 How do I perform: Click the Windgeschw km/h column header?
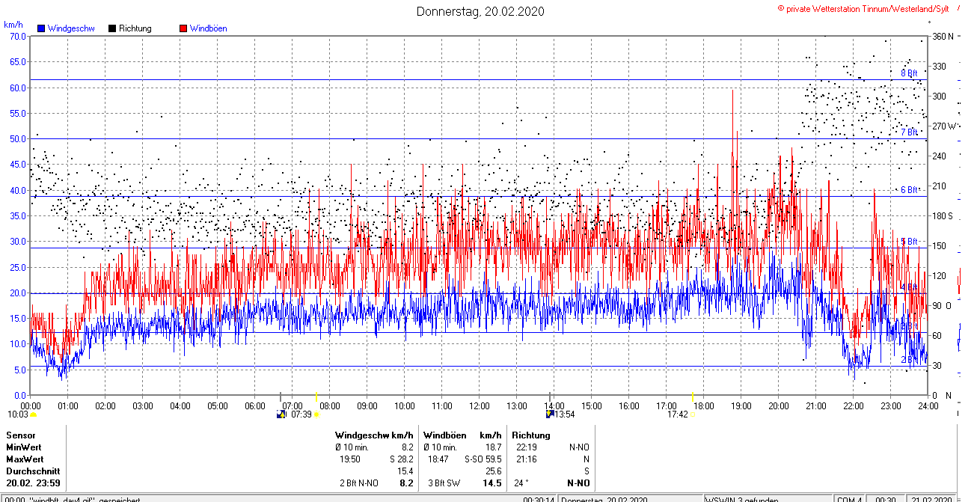(x=374, y=435)
